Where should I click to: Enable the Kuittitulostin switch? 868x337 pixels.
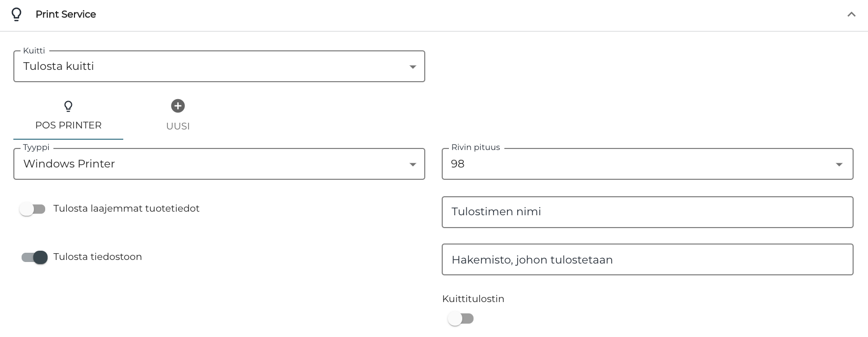(x=461, y=319)
